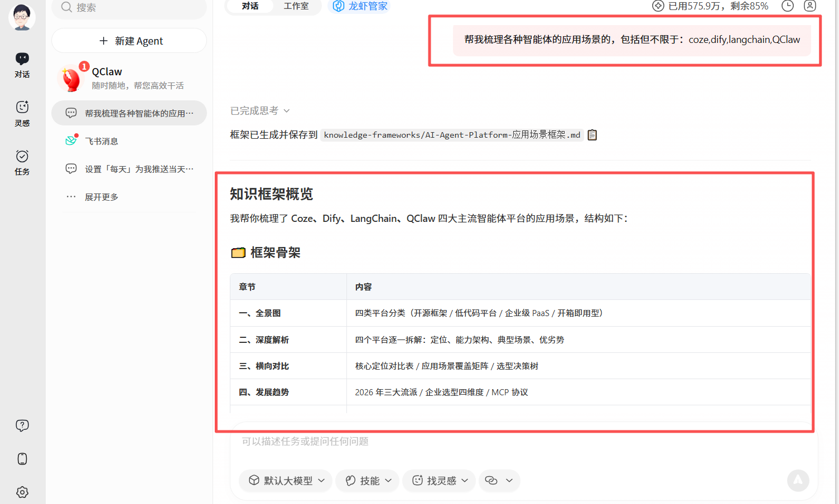Open the user avatar profile in the sidebar
Image resolution: width=839 pixels, height=504 pixels.
point(22,17)
